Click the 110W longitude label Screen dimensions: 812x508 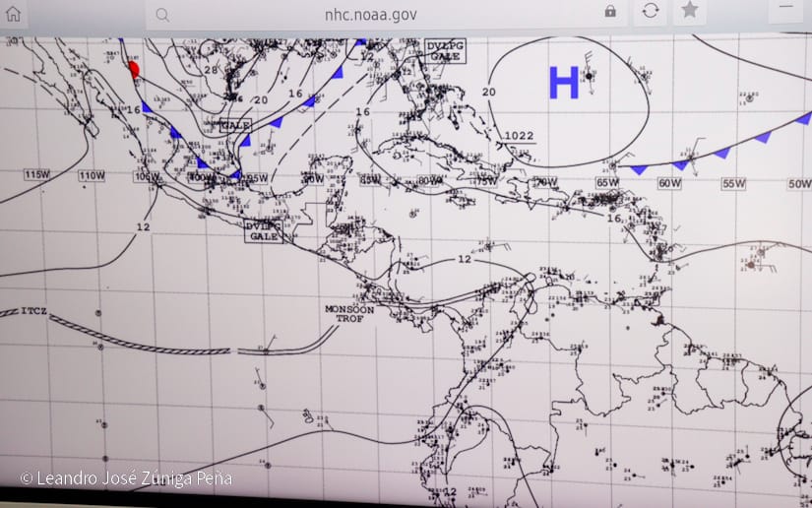pos(92,175)
